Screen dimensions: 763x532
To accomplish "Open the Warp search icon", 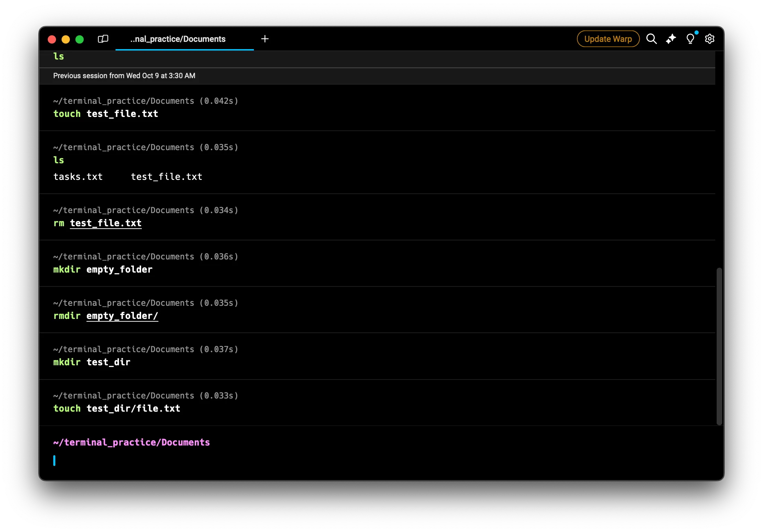I will (651, 39).
